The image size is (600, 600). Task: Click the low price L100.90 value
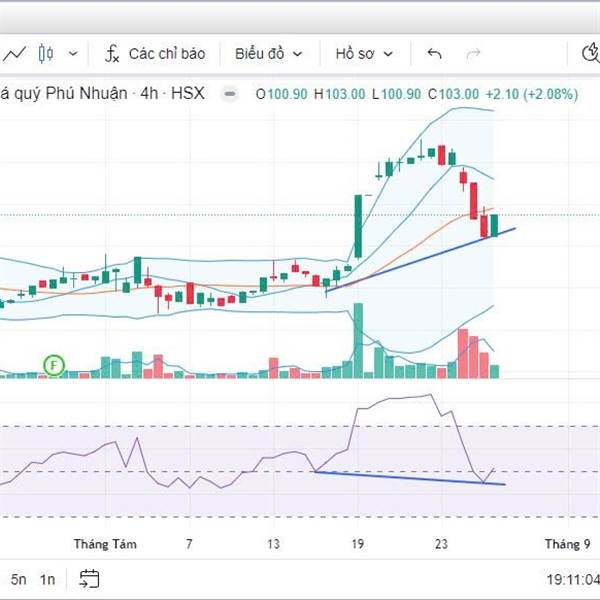[396, 94]
